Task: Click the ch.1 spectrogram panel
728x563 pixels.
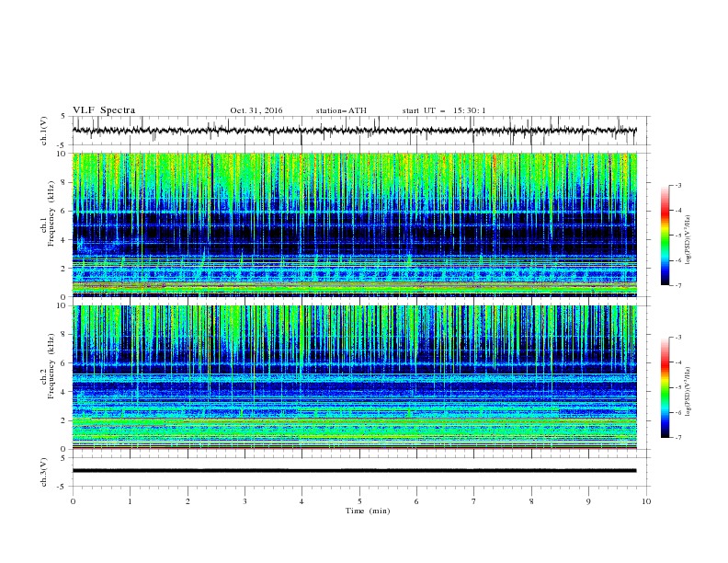Action: [355, 224]
